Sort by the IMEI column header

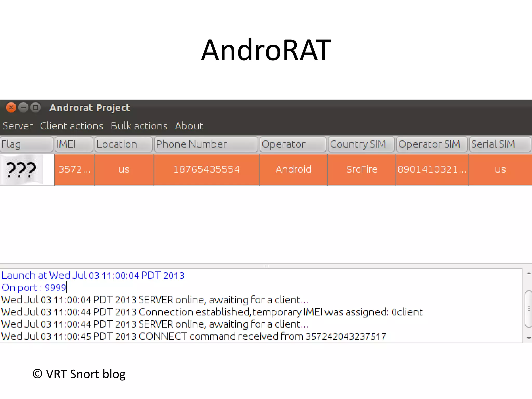(74, 144)
